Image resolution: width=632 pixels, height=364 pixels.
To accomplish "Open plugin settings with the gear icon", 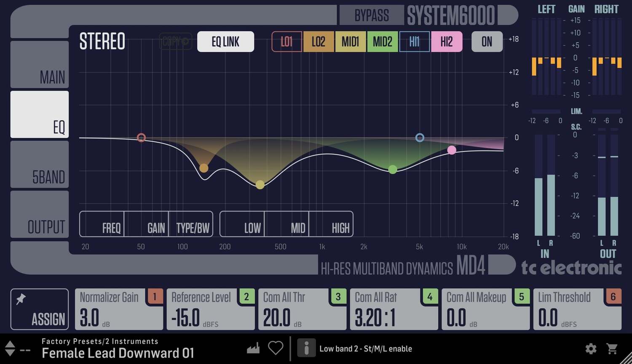I will click(x=591, y=348).
